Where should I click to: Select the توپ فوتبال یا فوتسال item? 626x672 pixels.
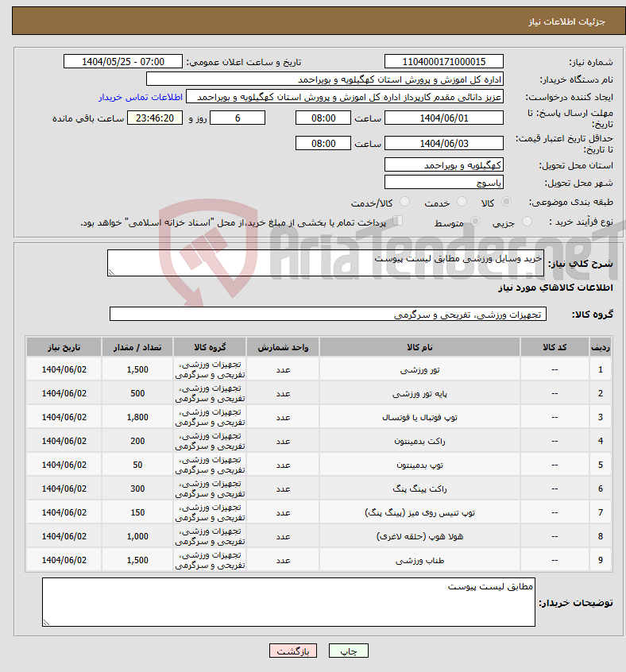click(x=419, y=418)
